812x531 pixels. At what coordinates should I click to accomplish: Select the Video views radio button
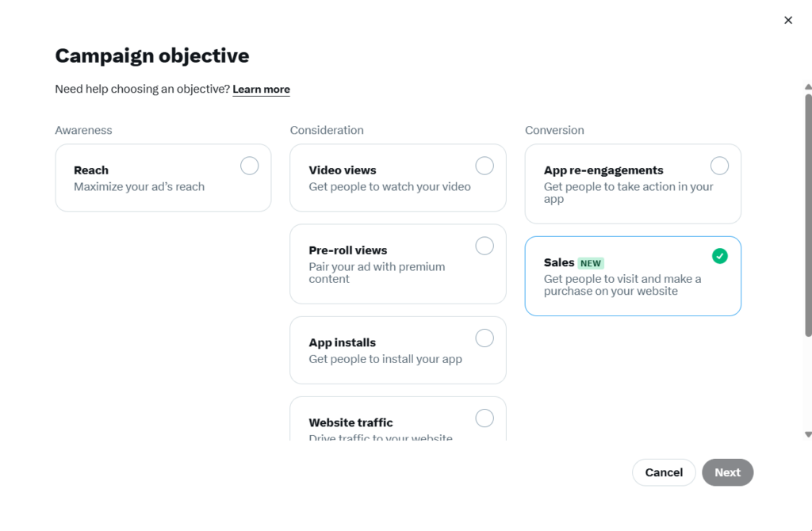pos(485,165)
